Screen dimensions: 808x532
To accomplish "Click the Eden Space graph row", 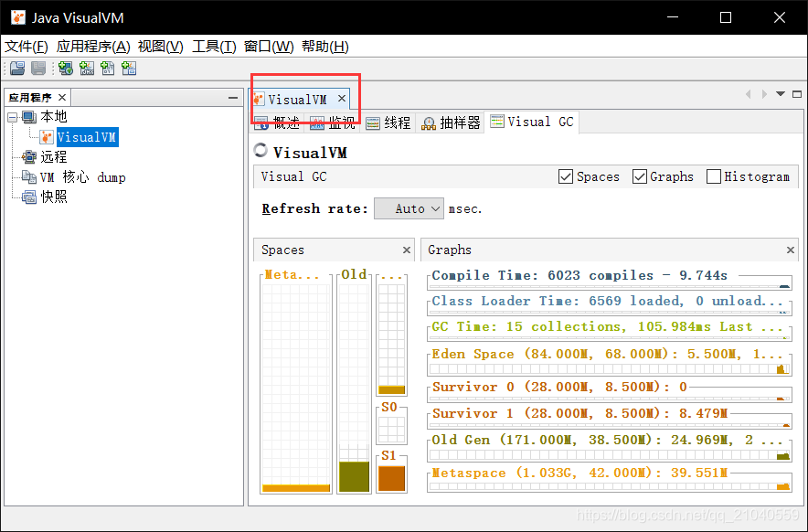I will (610, 362).
